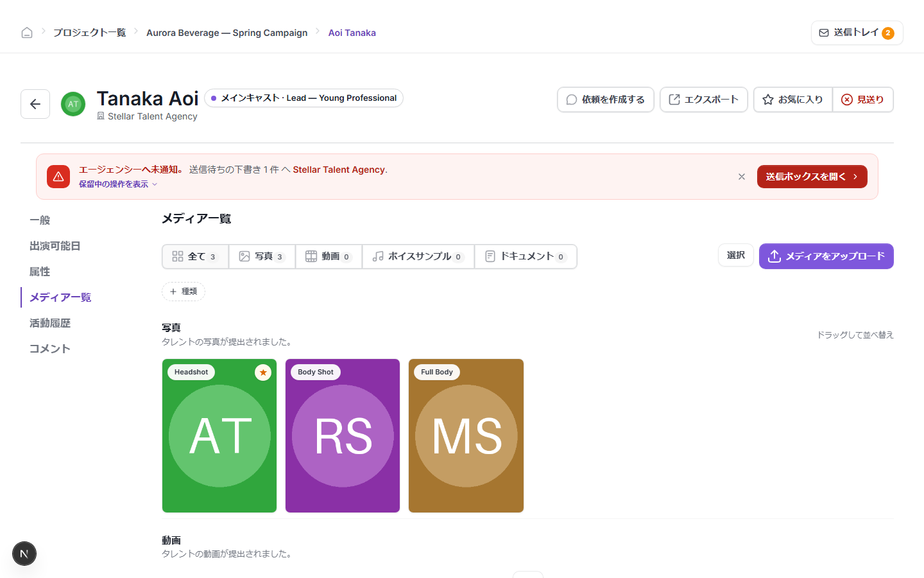Screen dimensions: 924x578
Task: Click the Tanaka Aoi name heading
Action: (x=148, y=99)
